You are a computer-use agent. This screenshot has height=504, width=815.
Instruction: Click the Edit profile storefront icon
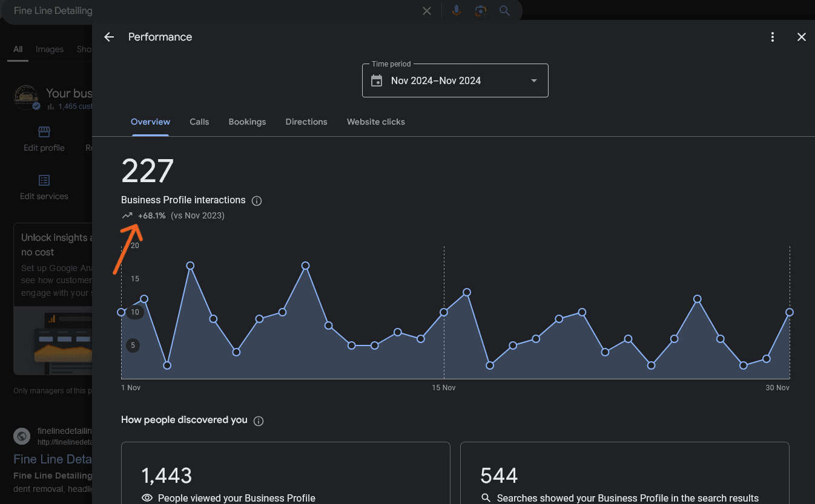pyautogui.click(x=44, y=132)
